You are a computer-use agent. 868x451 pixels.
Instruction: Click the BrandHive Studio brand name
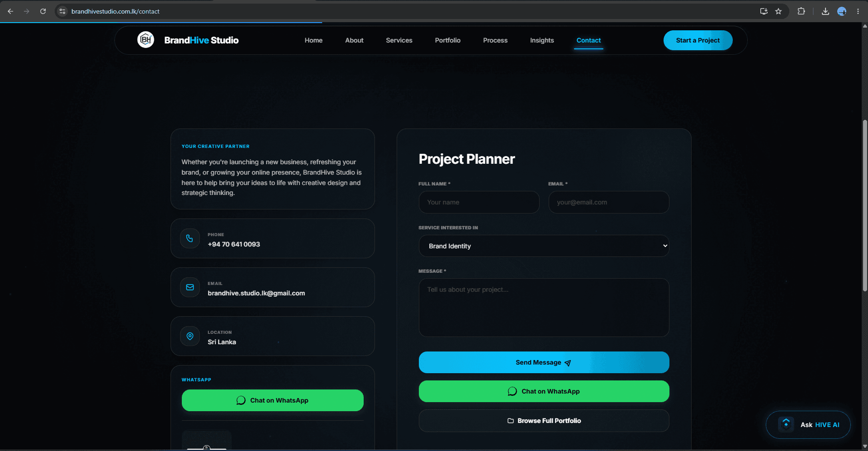coord(201,40)
